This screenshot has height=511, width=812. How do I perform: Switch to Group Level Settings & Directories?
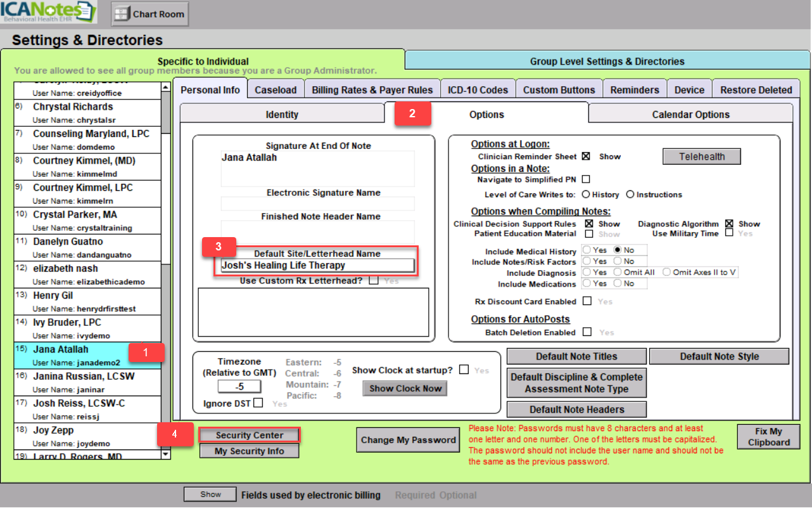(607, 61)
